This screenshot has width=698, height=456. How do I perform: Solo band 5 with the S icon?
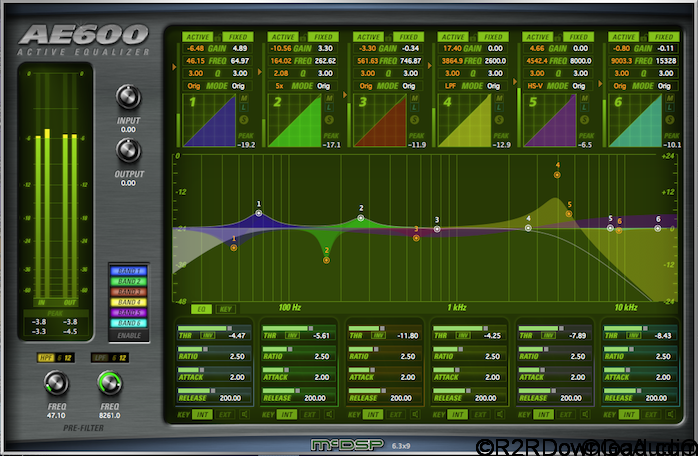tap(584, 119)
